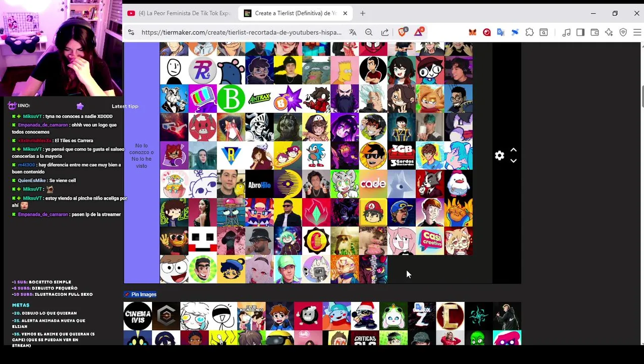644x364 pixels.
Task: Select the 3GB 3 Gordos Bastardos thumbnail
Action: [x=402, y=156]
